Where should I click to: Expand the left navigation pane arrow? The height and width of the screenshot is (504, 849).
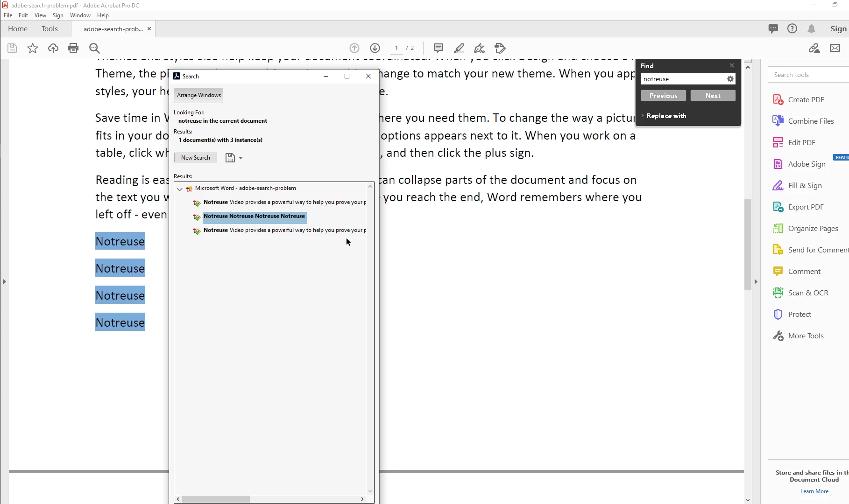[5, 282]
